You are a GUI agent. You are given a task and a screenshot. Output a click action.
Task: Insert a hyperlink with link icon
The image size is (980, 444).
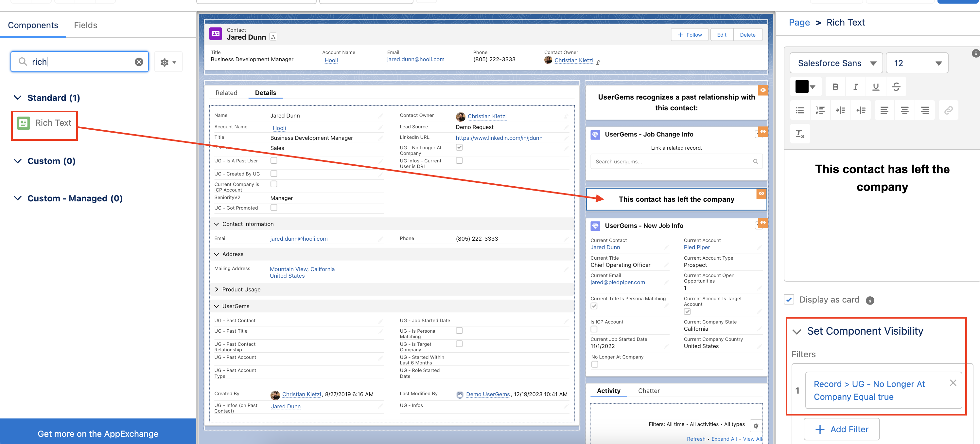(x=948, y=110)
